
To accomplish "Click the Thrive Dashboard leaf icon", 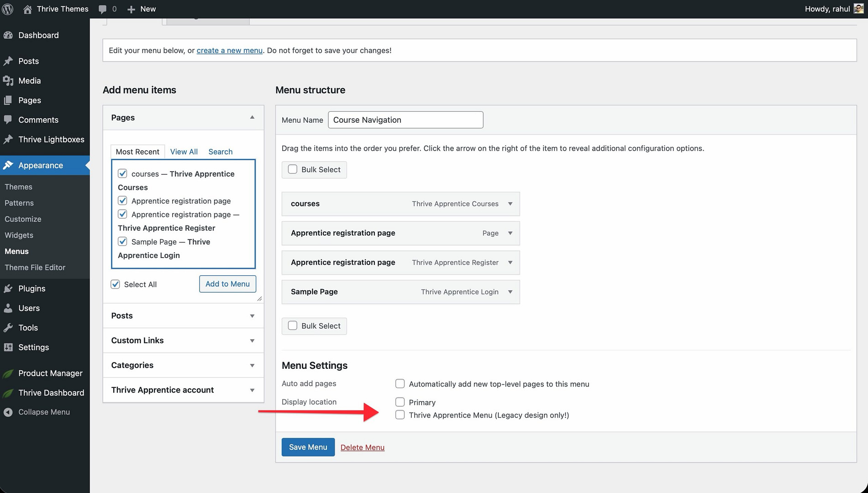I will (8, 393).
